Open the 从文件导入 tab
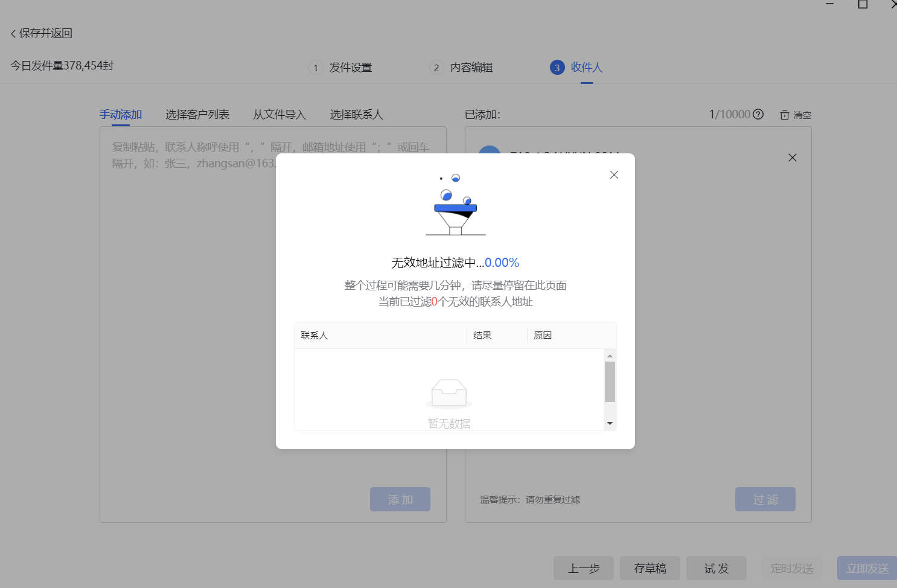 click(x=279, y=114)
